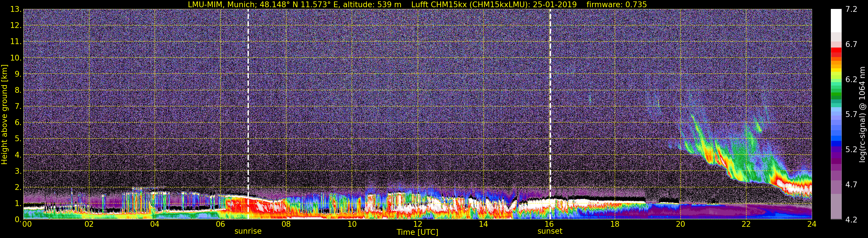The image size is (868, 238).
Task: Click the time axis tick label 12
Action: (417, 224)
